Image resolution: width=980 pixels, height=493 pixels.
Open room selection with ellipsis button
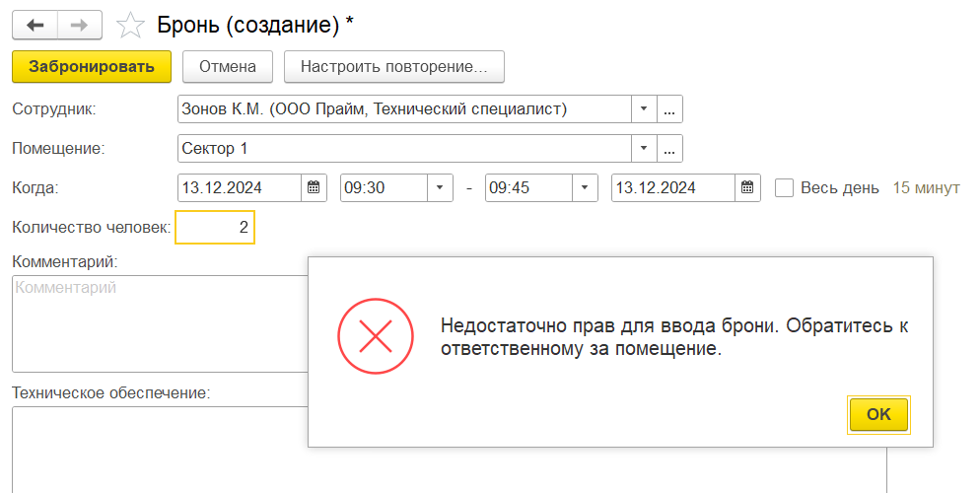[669, 149]
